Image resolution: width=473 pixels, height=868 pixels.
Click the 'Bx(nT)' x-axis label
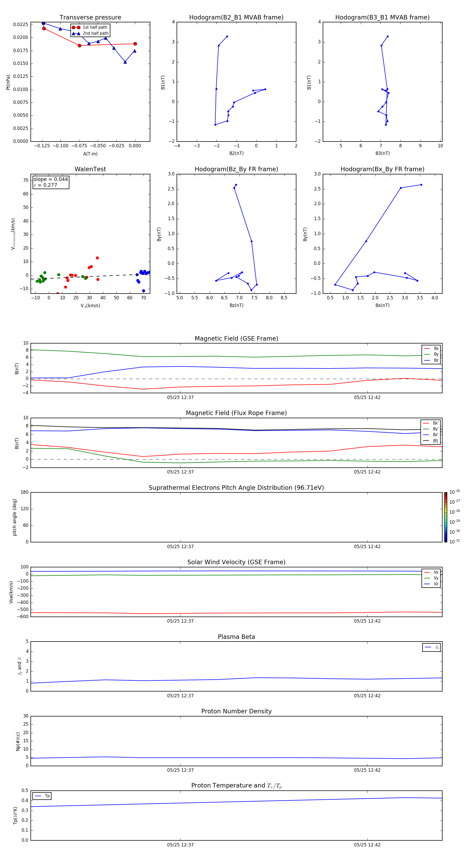pyautogui.click(x=382, y=305)
